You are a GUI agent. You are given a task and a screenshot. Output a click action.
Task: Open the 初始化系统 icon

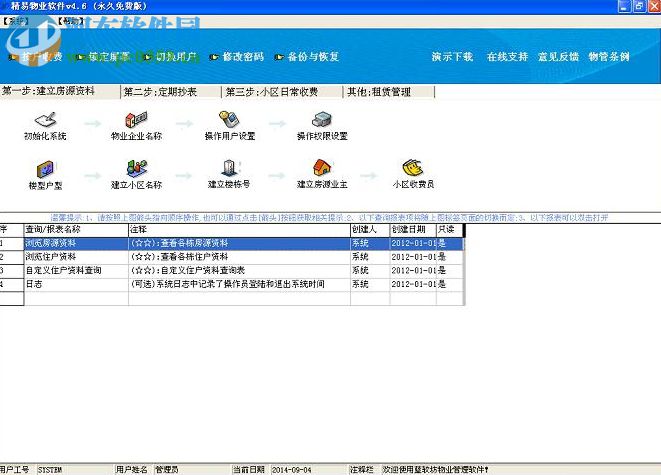(46, 120)
